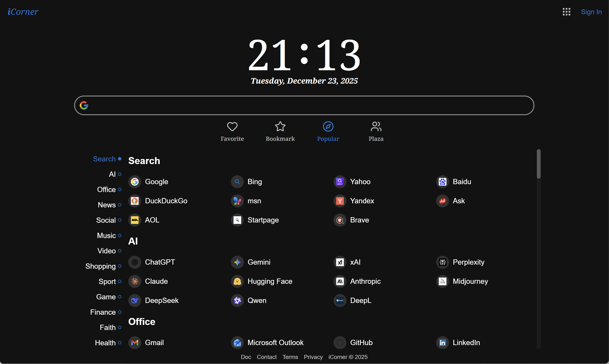Image resolution: width=609 pixels, height=364 pixels.
Task: Click the apps grid icon top right
Action: (x=567, y=12)
